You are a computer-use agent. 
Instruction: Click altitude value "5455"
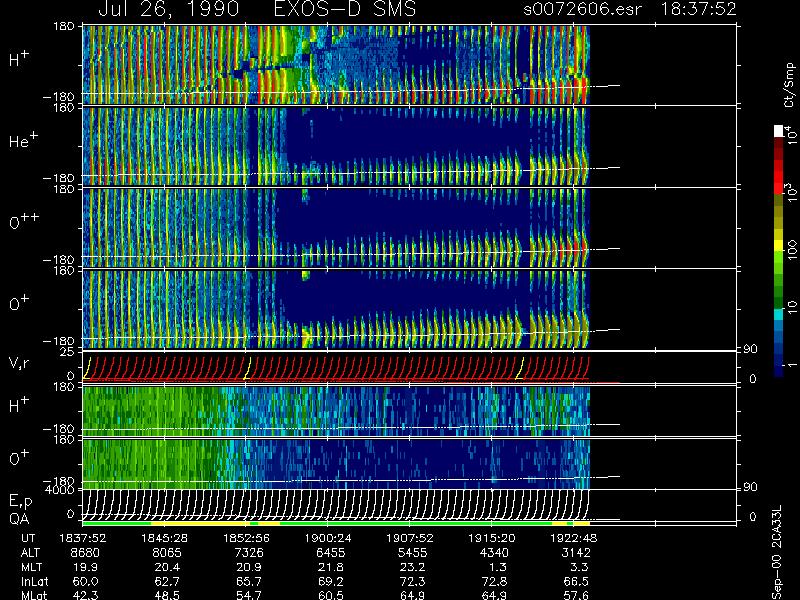click(412, 553)
